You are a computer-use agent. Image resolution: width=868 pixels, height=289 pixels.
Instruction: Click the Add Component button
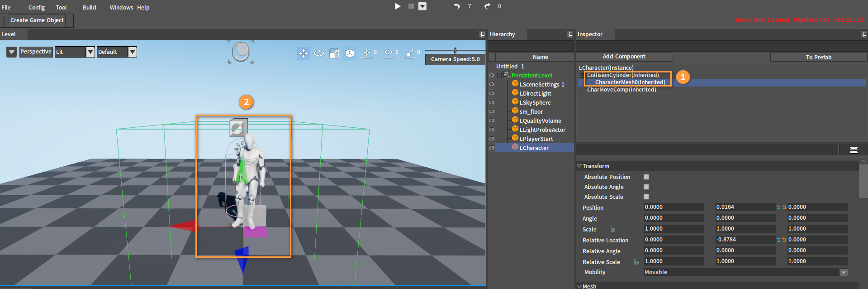(624, 57)
